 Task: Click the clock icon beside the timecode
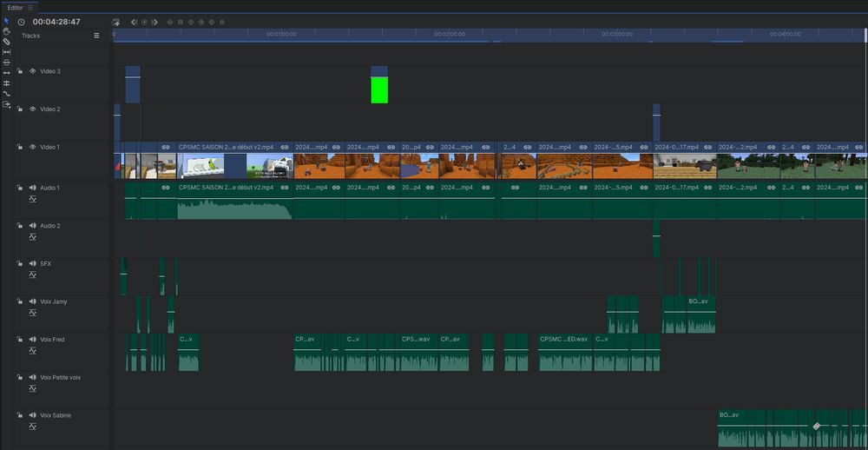click(21, 23)
